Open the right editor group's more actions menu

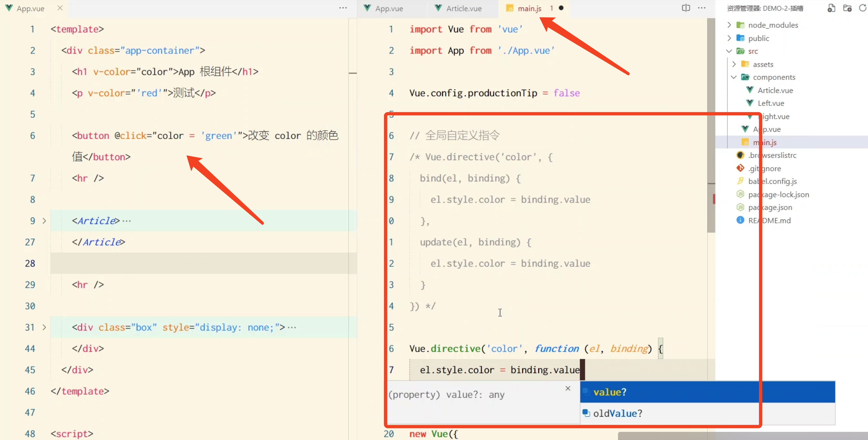coord(702,8)
